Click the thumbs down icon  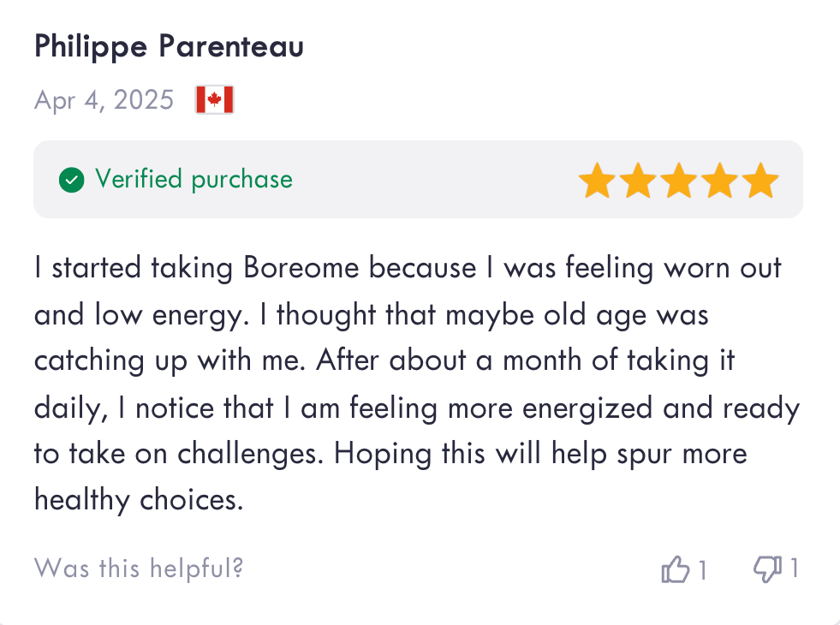[x=766, y=568]
